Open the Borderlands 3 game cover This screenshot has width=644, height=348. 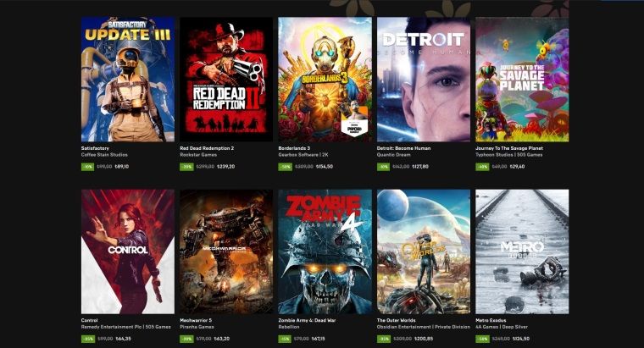325,80
